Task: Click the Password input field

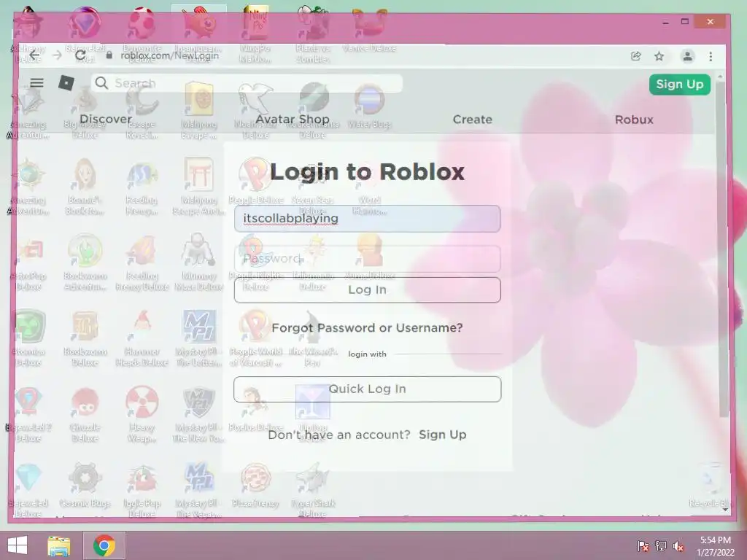Action: [368, 259]
